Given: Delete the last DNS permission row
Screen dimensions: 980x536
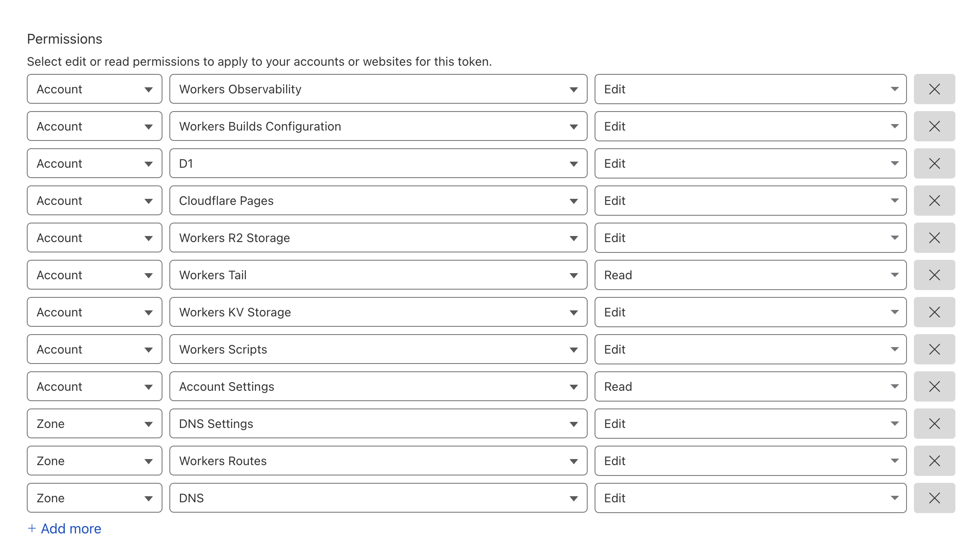Looking at the screenshot, I should click(934, 498).
